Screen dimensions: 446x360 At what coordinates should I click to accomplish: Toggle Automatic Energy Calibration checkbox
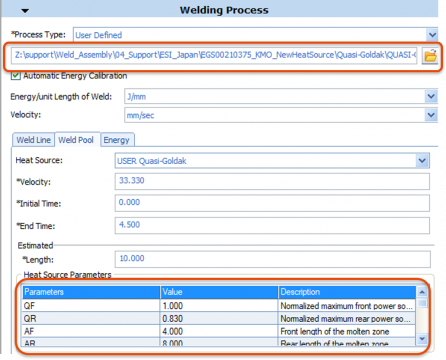pyautogui.click(x=15, y=76)
